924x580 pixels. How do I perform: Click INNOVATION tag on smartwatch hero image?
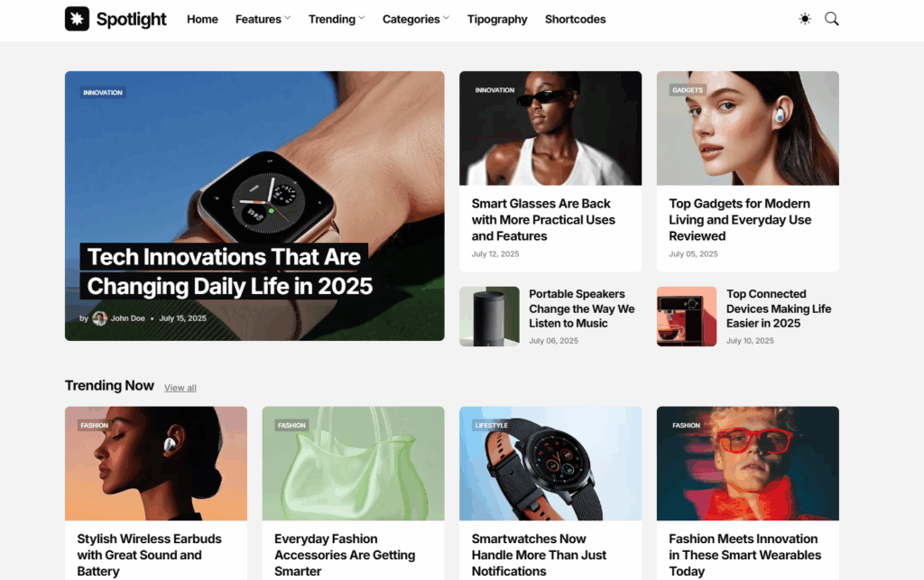click(103, 92)
